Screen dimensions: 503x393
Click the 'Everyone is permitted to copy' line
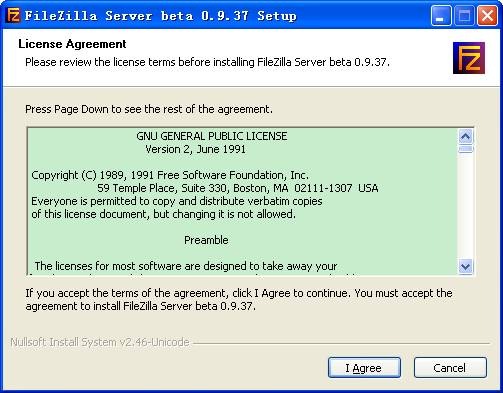177,201
